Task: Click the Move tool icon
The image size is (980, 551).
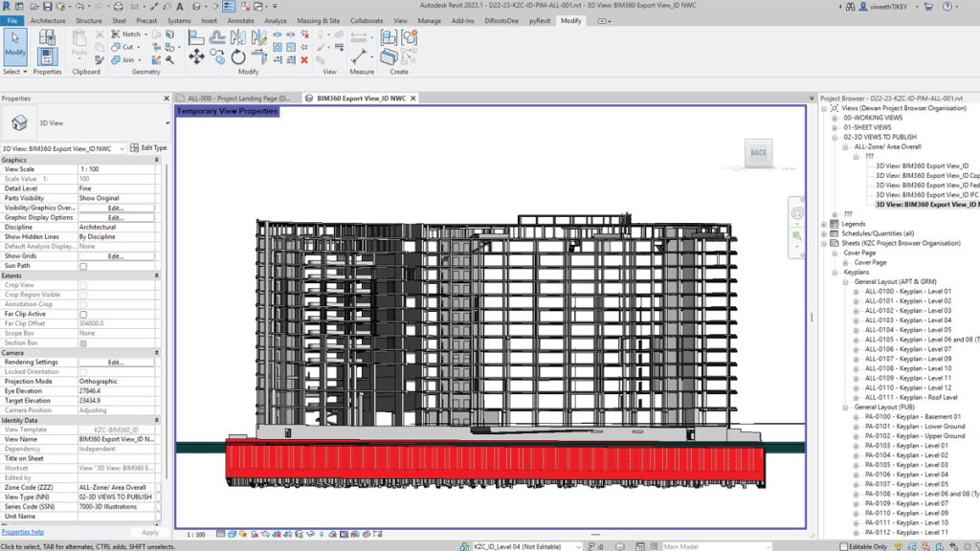Action: pos(196,57)
